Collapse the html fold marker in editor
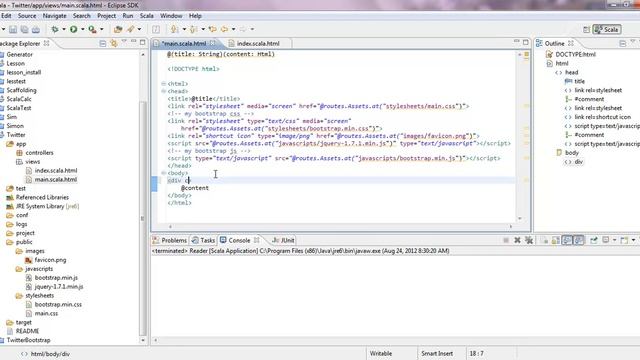Image resolution: width=640 pixels, height=360 pixels. coord(163,84)
